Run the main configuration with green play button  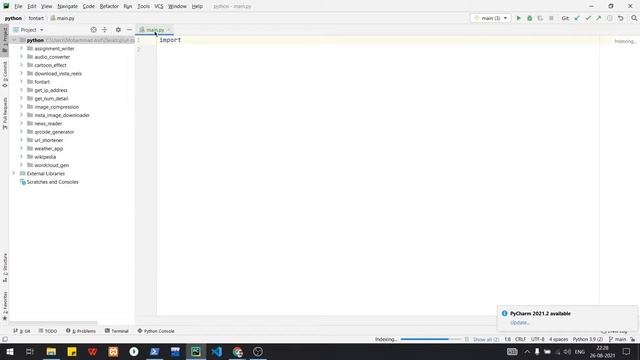pyautogui.click(x=518, y=18)
